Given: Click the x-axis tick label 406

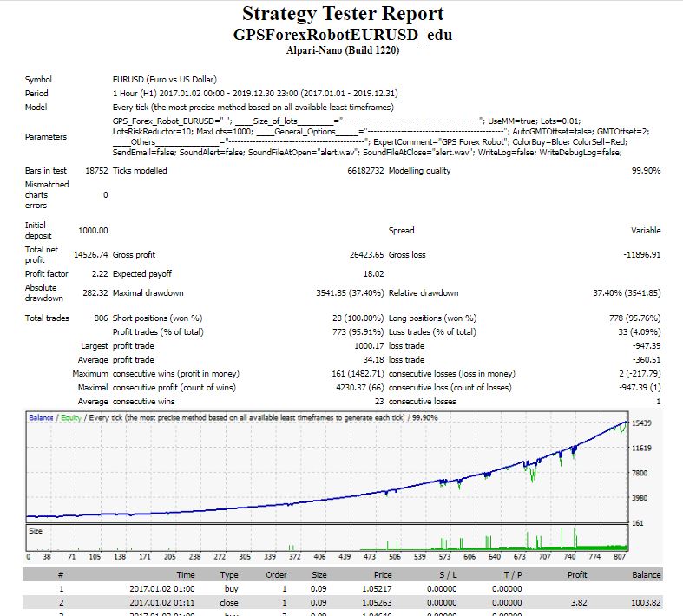Looking at the screenshot, I should [x=319, y=556].
